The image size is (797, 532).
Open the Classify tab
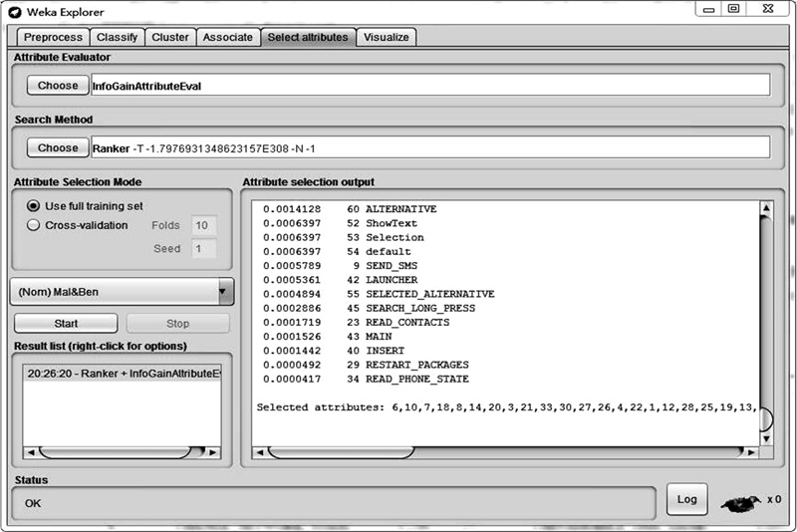pos(118,37)
